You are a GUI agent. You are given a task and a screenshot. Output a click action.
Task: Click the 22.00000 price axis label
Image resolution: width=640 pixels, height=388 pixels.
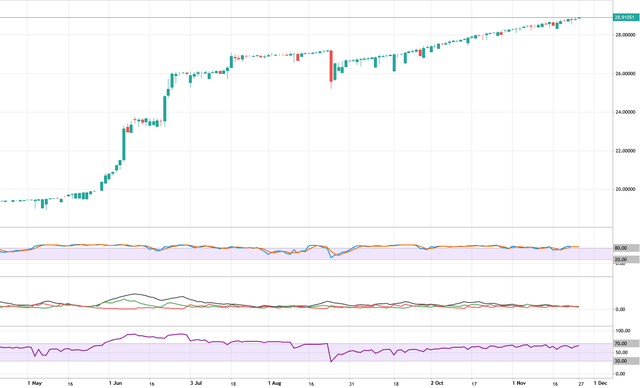(626, 151)
